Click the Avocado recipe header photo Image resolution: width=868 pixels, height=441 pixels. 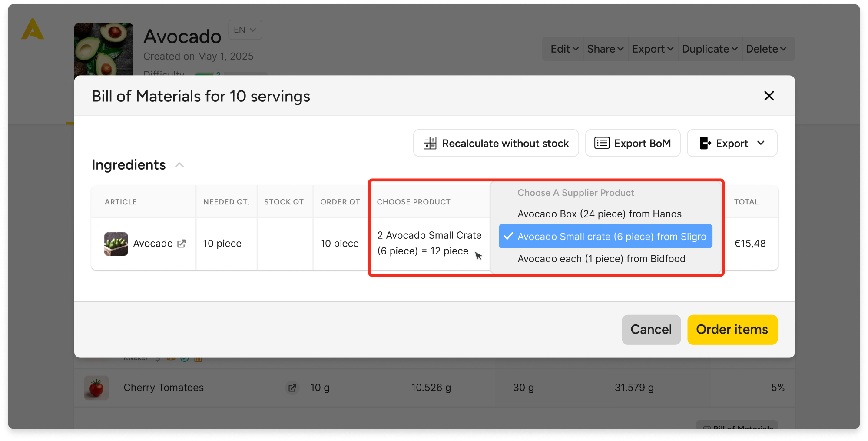coord(104,49)
